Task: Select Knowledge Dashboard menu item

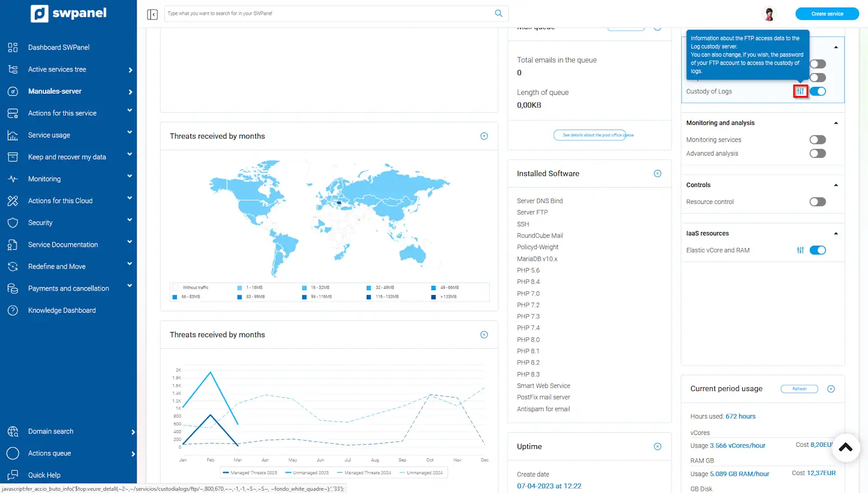Action: (x=62, y=311)
